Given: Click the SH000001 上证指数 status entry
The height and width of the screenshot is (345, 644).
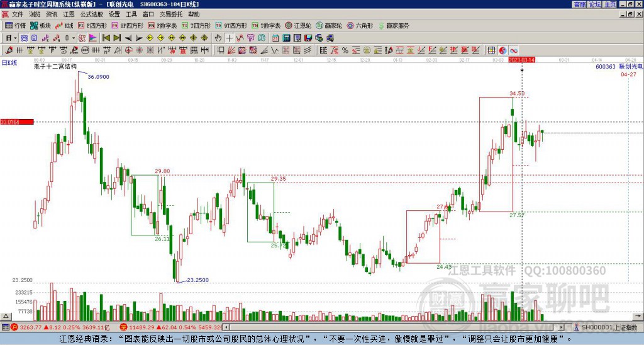Looking at the screenshot, I should 609,327.
